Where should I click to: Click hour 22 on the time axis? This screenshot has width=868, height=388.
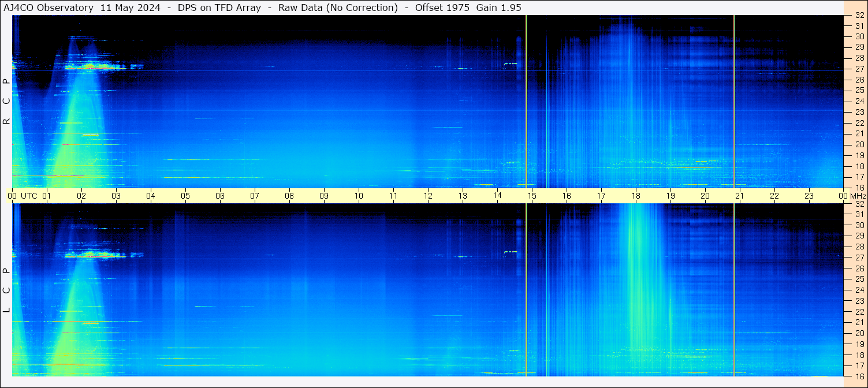pos(774,196)
